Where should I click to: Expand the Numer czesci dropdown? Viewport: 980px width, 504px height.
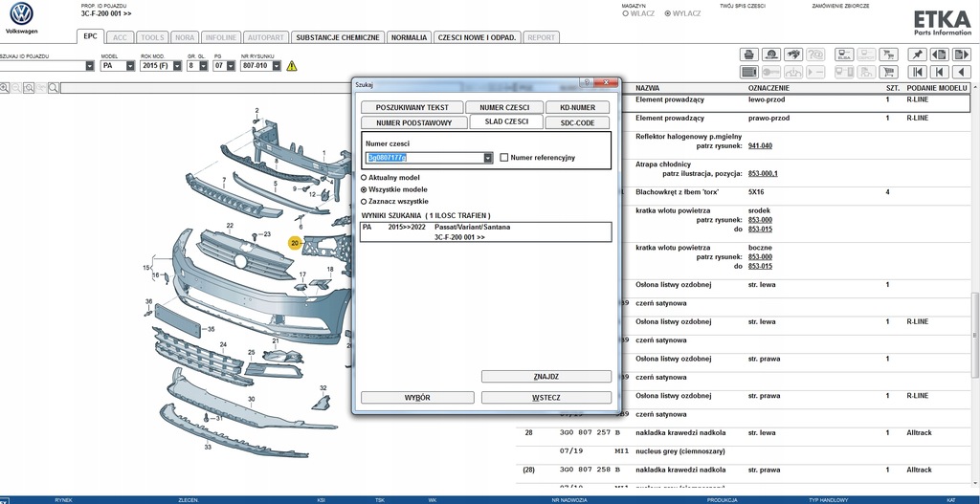click(x=488, y=158)
